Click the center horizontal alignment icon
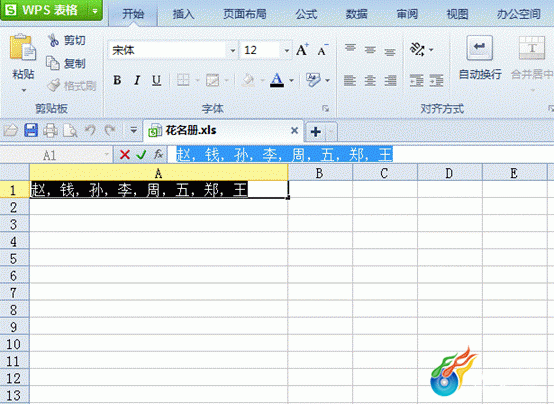Viewport: 554px width, 404px height. point(370,81)
